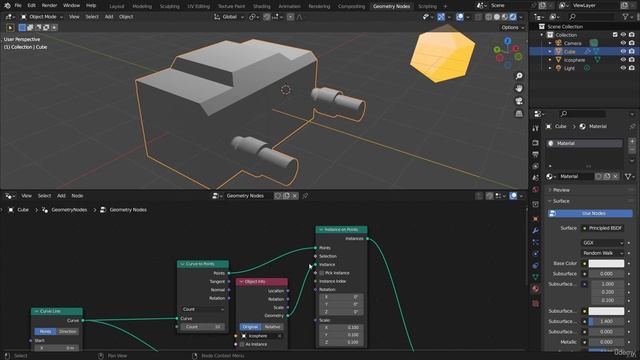Open the Window menu

pos(71,6)
